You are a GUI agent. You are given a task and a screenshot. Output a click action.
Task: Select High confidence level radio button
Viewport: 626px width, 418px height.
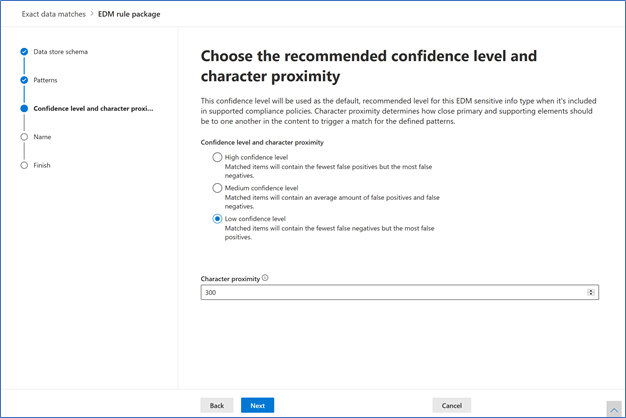click(x=217, y=157)
